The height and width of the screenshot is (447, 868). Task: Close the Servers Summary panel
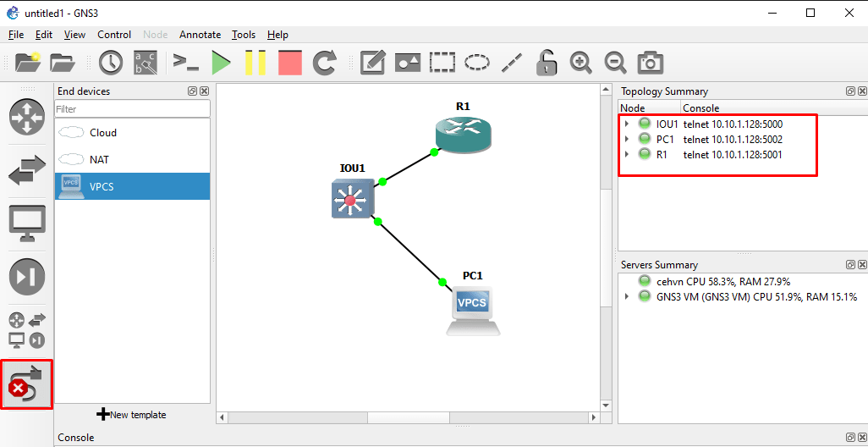(x=862, y=265)
